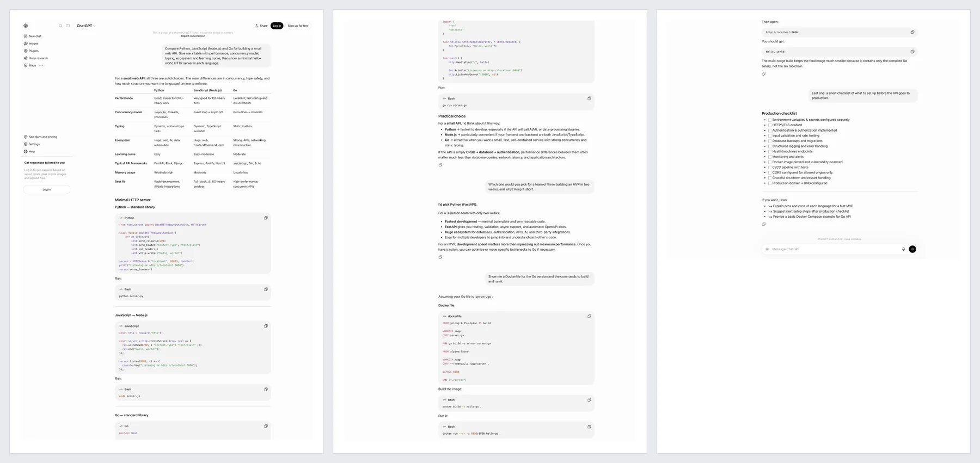The width and height of the screenshot is (980, 463).
Task: Open Deep research in the sidebar
Action: (36, 58)
